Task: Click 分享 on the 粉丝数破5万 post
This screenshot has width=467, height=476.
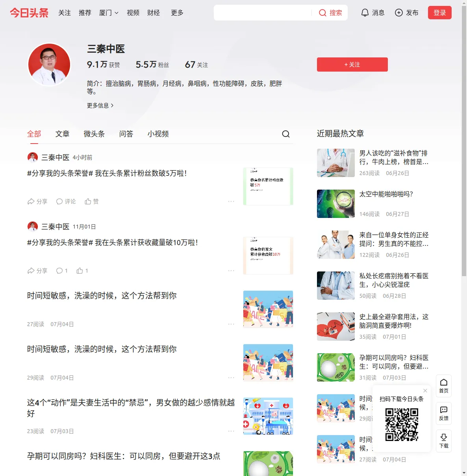Action: (x=37, y=201)
